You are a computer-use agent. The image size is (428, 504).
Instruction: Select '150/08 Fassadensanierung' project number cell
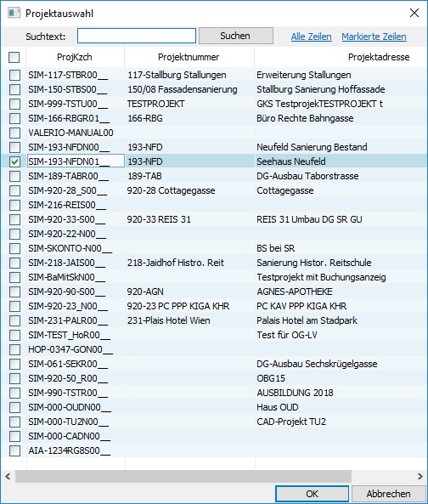189,89
